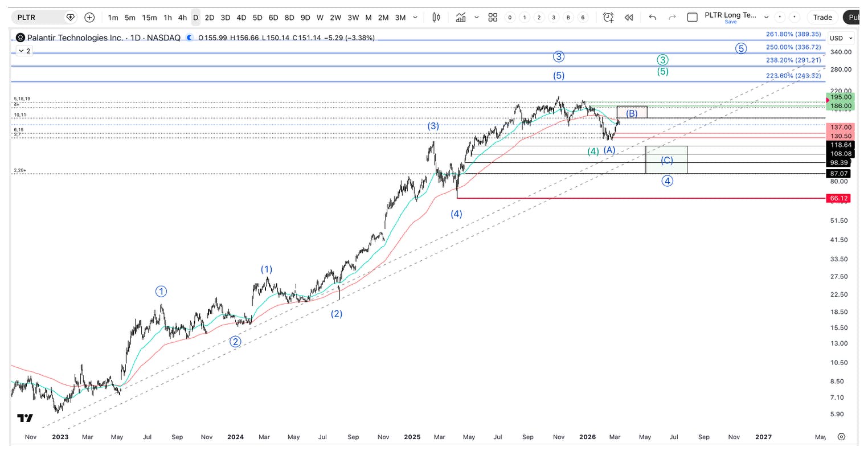The width and height of the screenshot is (868, 459).
Task: Undo the last chart action
Action: 653,17
